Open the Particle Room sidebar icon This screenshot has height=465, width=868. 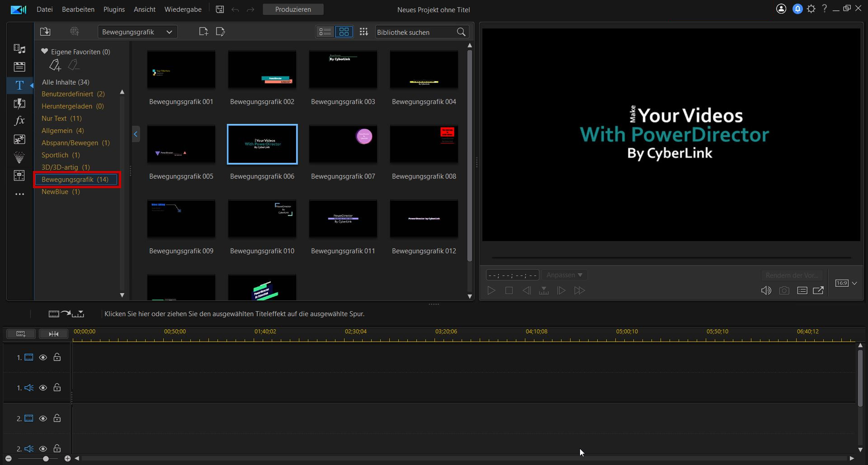[x=19, y=157]
